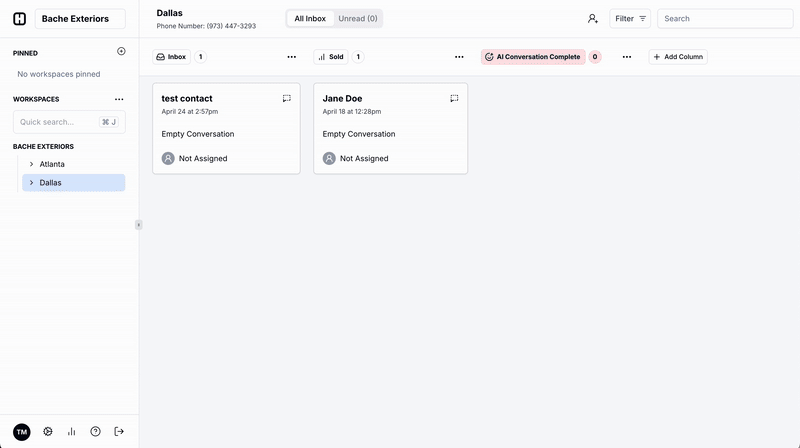Click the plus icon next to Pinned
Screen dimensions: 800x448
click(x=121, y=51)
